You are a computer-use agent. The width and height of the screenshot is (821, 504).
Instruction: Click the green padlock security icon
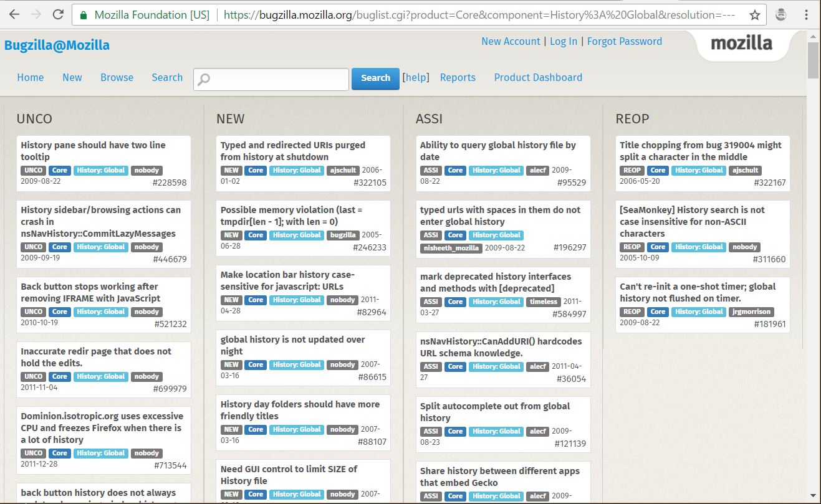tap(83, 15)
